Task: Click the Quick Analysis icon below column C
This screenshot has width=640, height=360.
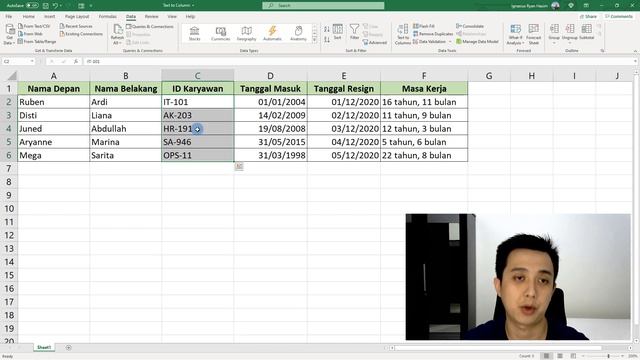Action: 239,167
